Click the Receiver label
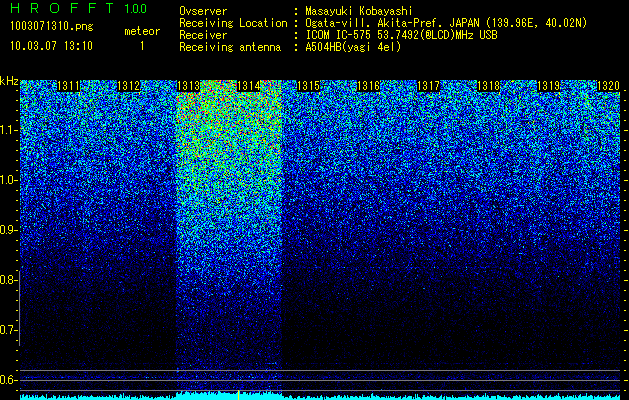Viewport: 629px width, 400px height. tap(203, 35)
